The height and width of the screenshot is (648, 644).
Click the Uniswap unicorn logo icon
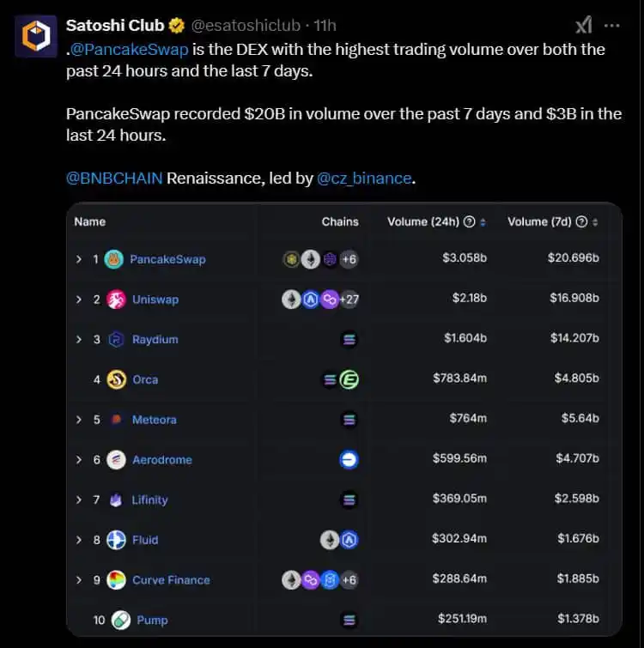[x=117, y=300]
